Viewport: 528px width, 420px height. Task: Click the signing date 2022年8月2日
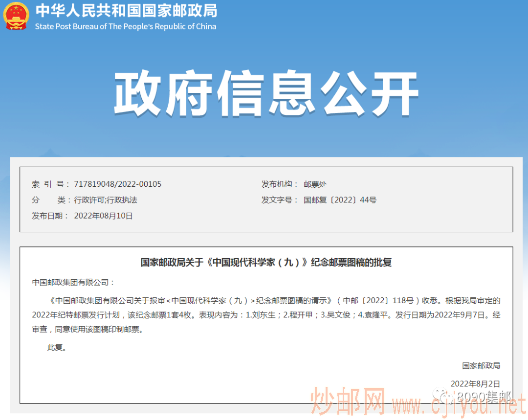pos(475,384)
